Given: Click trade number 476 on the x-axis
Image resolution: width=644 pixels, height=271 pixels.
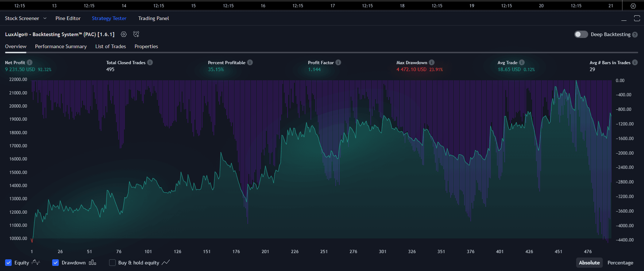Looking at the screenshot, I should tap(588, 252).
